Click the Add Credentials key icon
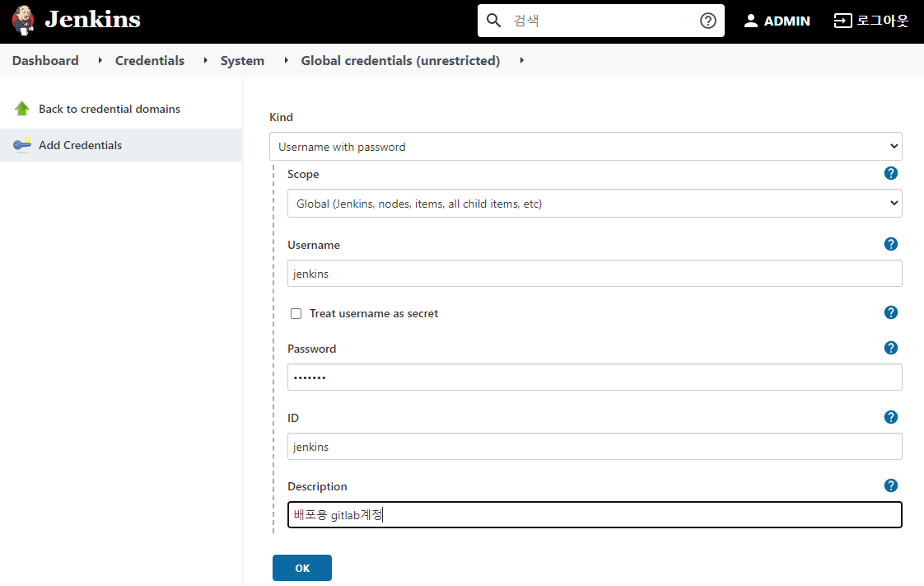The height and width of the screenshot is (586, 924). 22,145
